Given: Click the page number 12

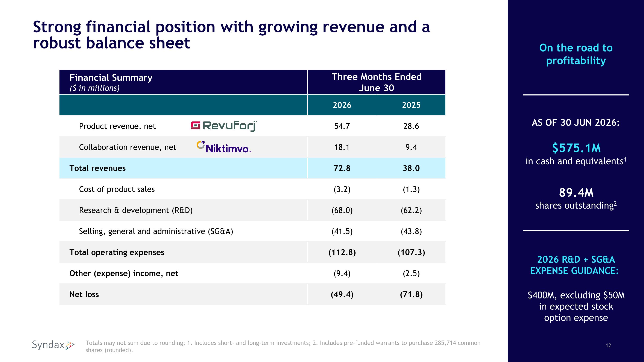Looking at the screenshot, I should (609, 345).
